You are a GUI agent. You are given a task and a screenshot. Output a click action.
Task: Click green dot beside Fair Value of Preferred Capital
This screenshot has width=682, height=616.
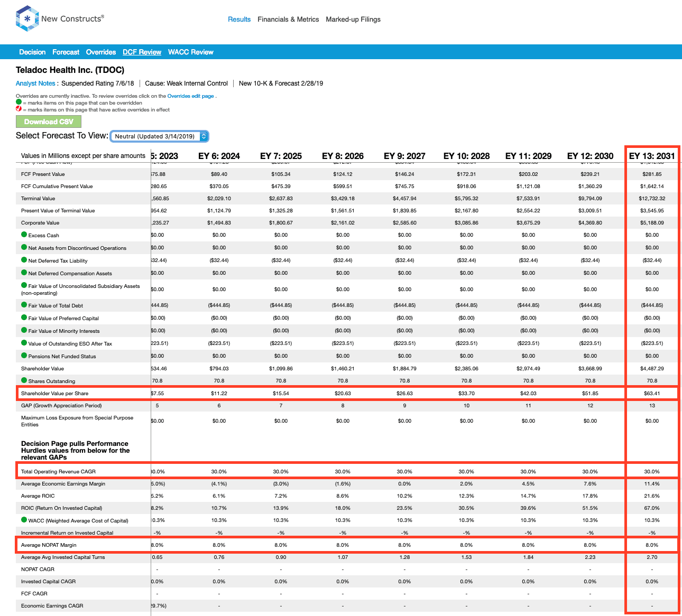(24, 318)
